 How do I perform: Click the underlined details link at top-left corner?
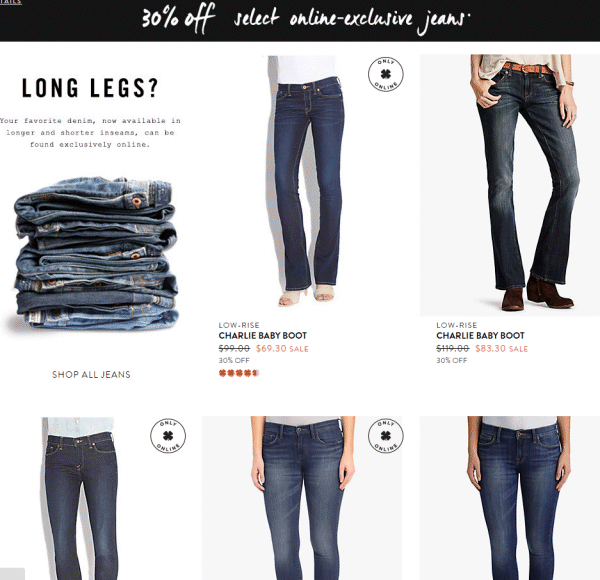(x=11, y=2)
